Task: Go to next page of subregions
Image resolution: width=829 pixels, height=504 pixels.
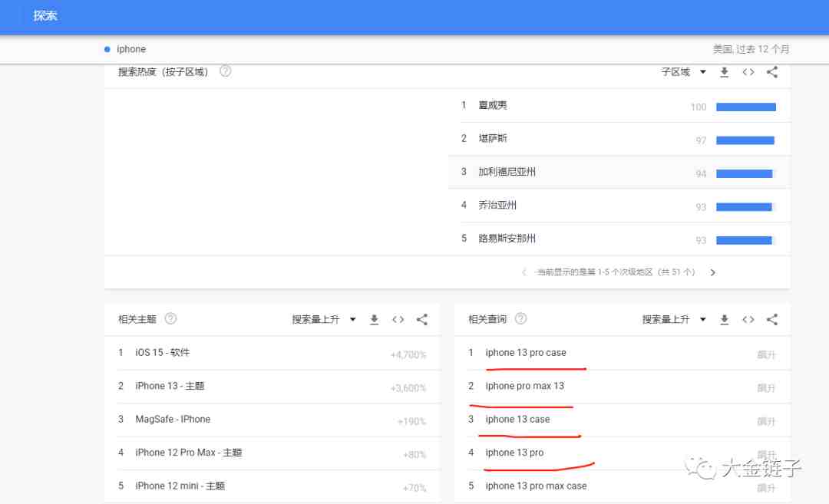Action: [712, 272]
